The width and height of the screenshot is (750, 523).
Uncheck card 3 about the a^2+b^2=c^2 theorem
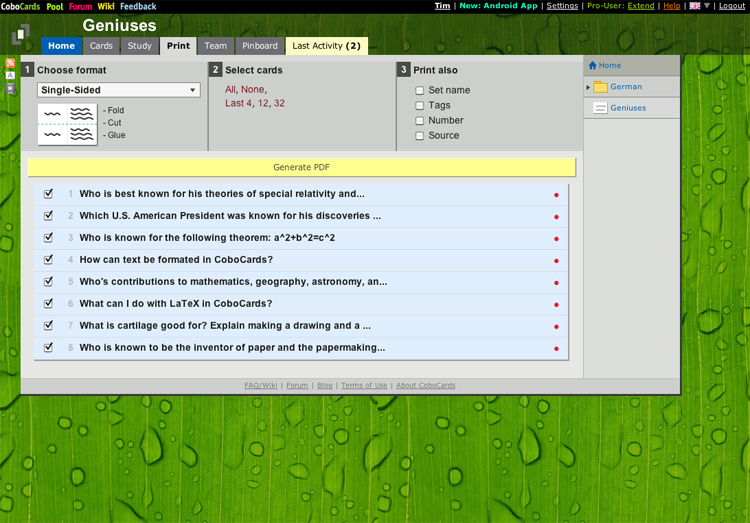coord(48,238)
